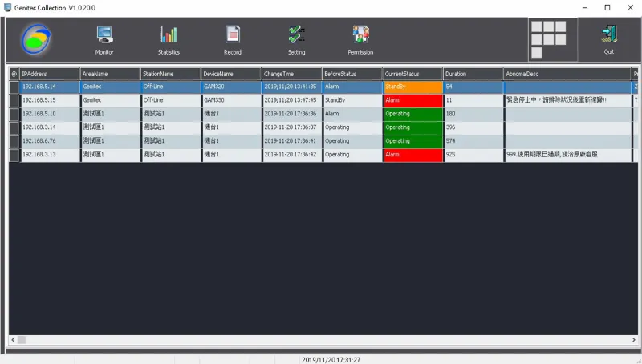This screenshot has height=364, width=642.
Task: Open the Statistics panel
Action: pyautogui.click(x=169, y=40)
